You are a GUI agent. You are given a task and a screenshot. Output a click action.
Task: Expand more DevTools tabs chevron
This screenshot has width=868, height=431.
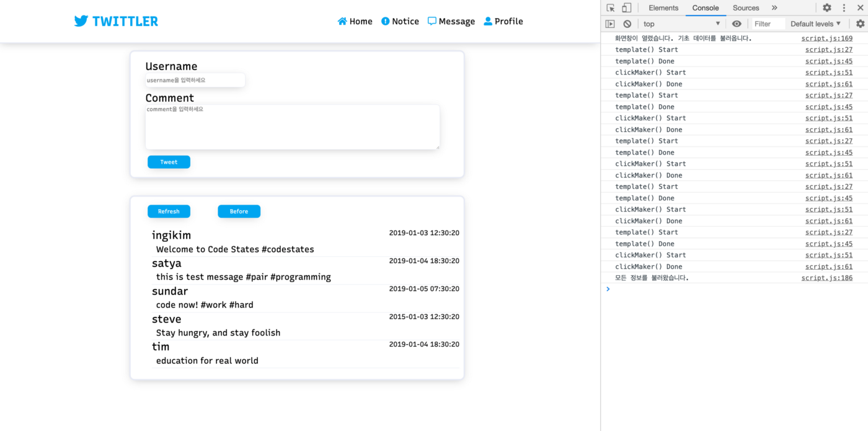pos(774,8)
